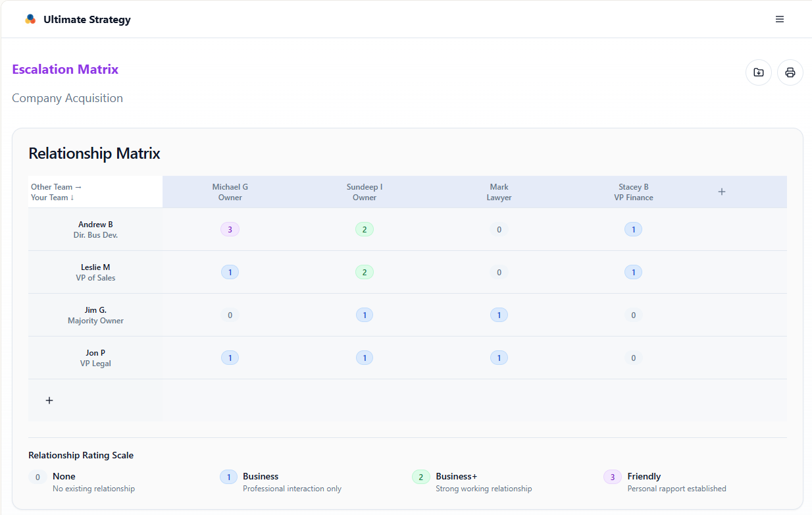Click the Escalation Matrix title
Image resolution: width=812 pixels, height=515 pixels.
pyautogui.click(x=65, y=69)
